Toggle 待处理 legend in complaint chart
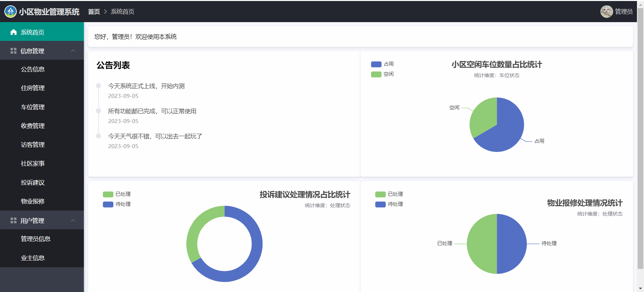 117,204
